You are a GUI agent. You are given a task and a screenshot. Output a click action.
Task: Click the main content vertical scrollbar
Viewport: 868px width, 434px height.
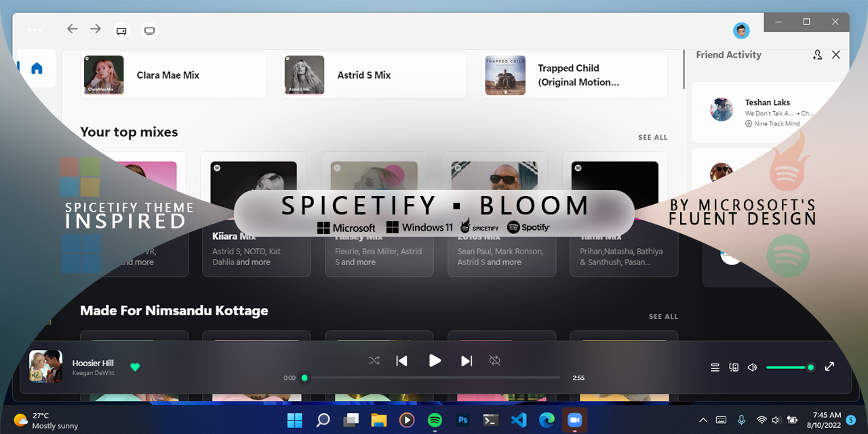pos(684,68)
